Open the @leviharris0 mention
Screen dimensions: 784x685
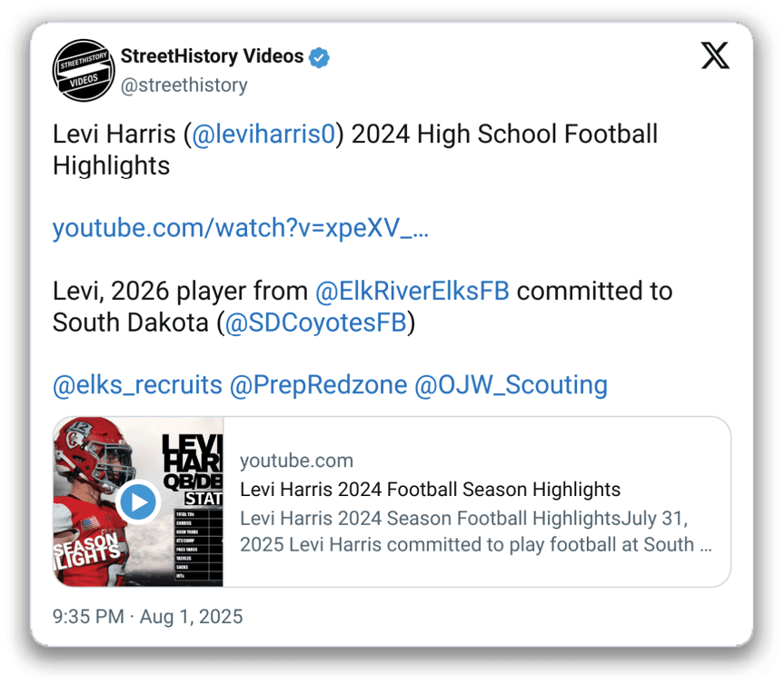[x=262, y=135]
